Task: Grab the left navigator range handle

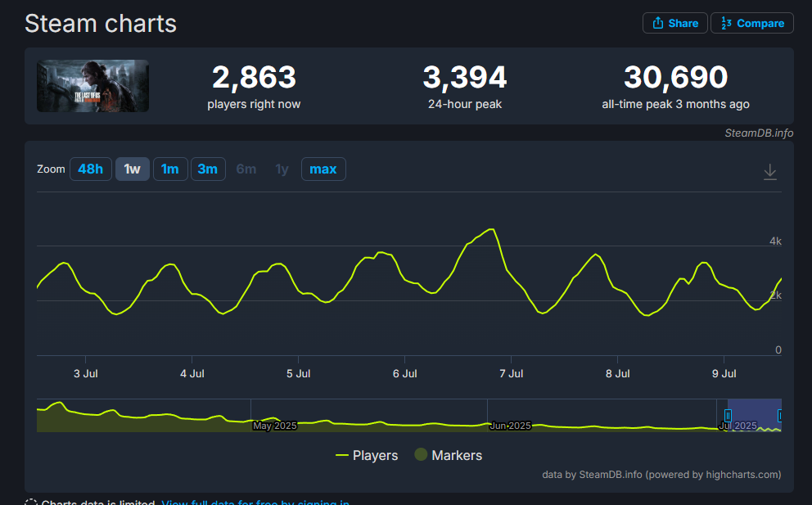Action: point(728,416)
